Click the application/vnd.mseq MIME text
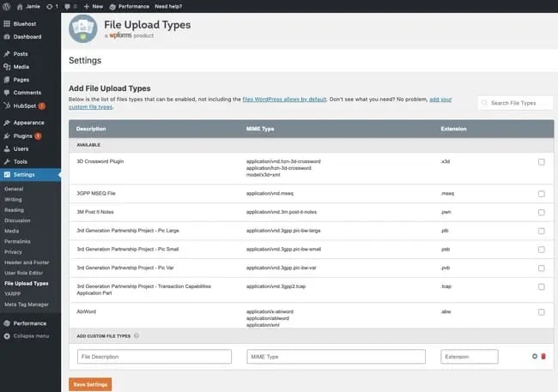558x392 pixels. click(x=270, y=194)
